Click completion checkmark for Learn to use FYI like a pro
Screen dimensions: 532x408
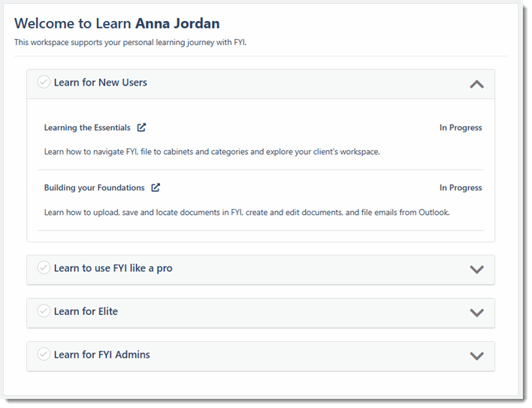point(44,267)
